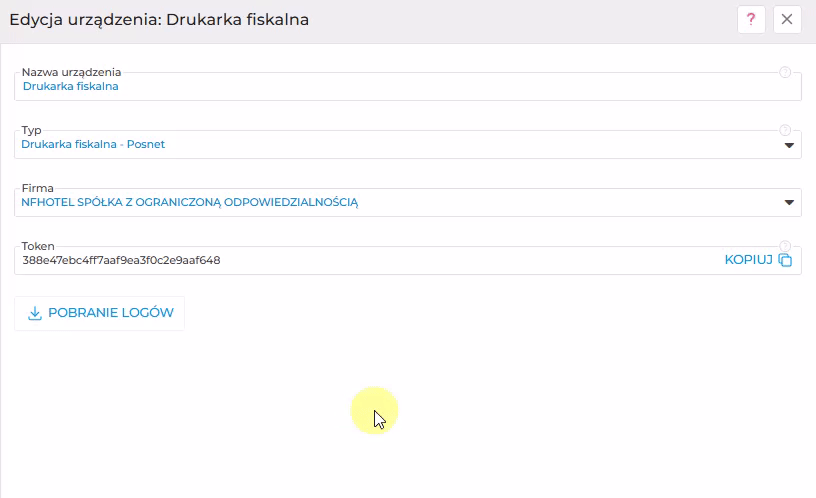This screenshot has width=816, height=498.
Task: Open the Typ dropdown showing Drukarka fiskalna - Posnet
Action: pyautogui.click(x=407, y=144)
